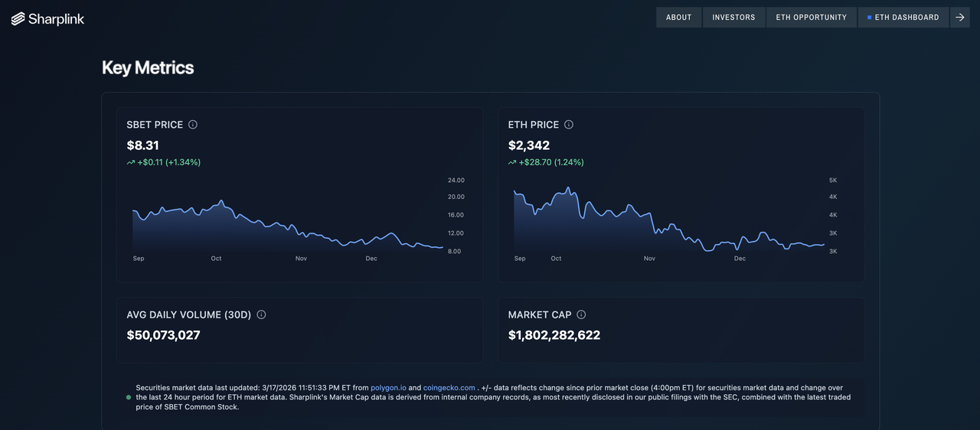Image resolution: width=980 pixels, height=430 pixels.
Task: Go to ETH Opportunity page
Action: tap(812, 18)
